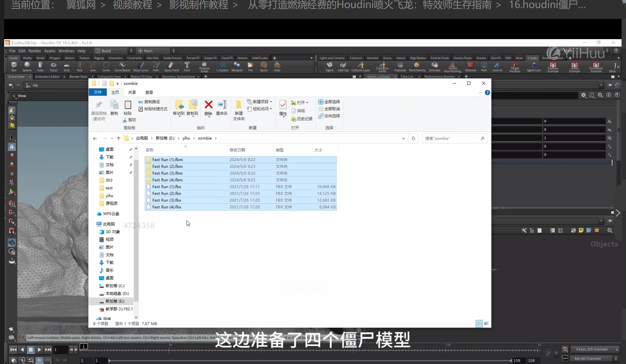
Task: Select the Platonic Solids tool
Action: pyautogui.click(x=204, y=67)
